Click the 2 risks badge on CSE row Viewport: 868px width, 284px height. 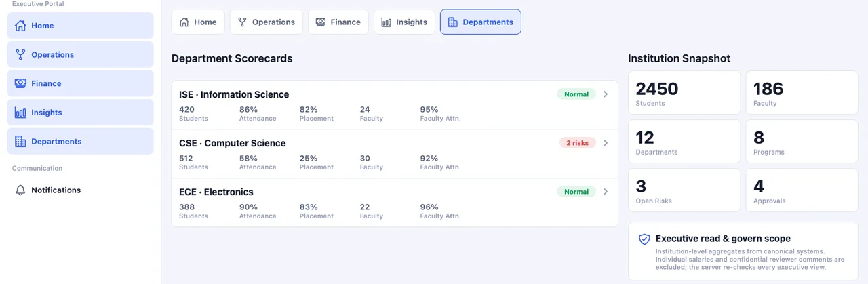[x=578, y=143]
